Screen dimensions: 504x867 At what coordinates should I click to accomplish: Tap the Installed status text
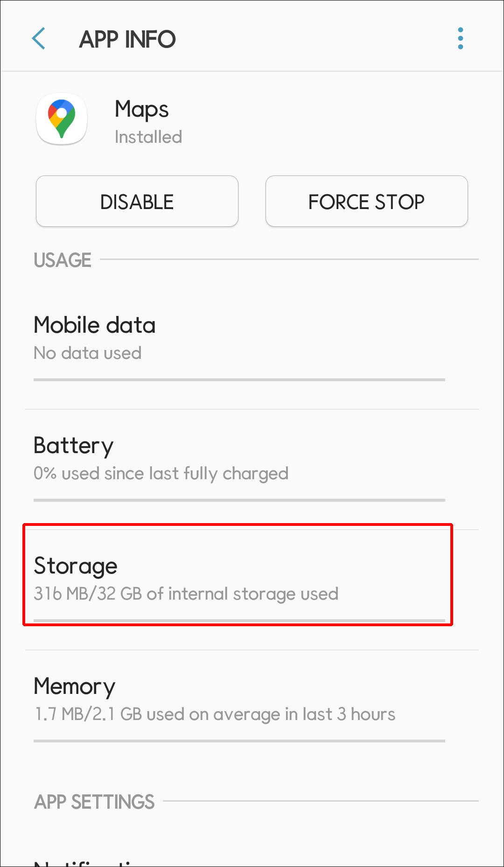click(148, 137)
